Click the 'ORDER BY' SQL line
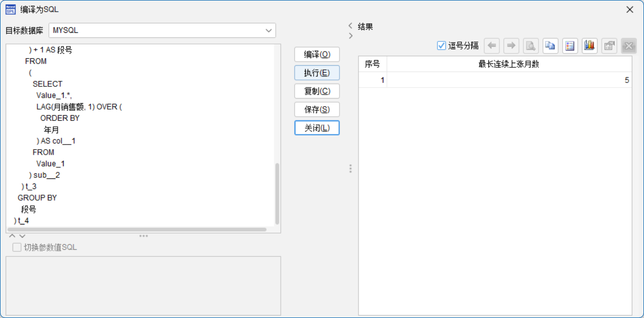Viewport: 644px width, 318px height. pyautogui.click(x=60, y=118)
